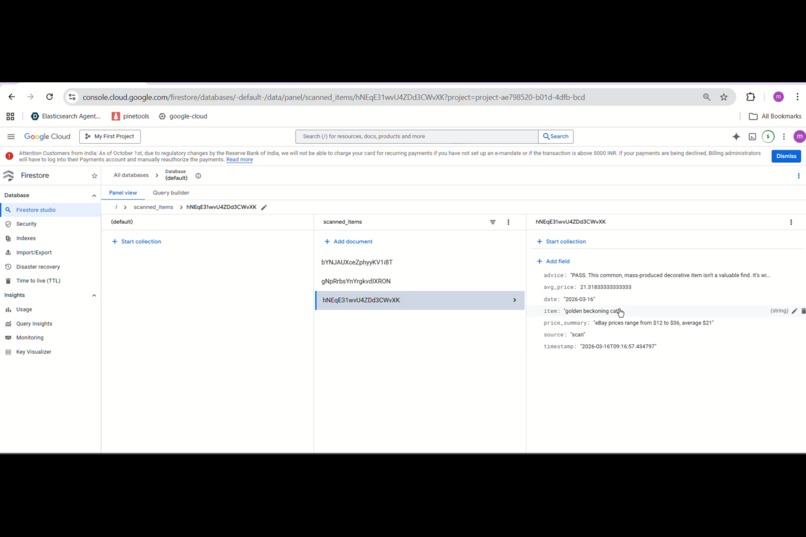Click Start collection in the (default) panel

coord(137,242)
